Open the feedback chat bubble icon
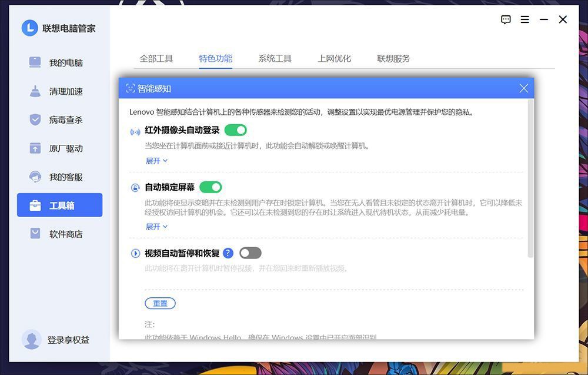Screen dimensions: 588x375 (x=506, y=19)
